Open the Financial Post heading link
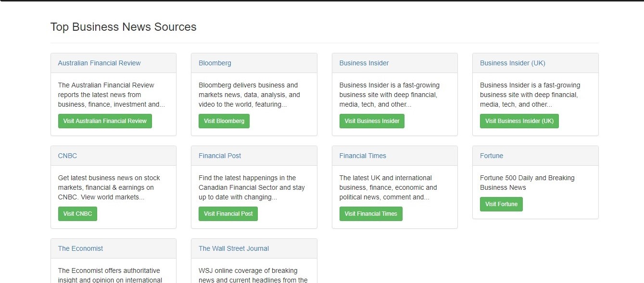This screenshot has width=644, height=283. [220, 156]
